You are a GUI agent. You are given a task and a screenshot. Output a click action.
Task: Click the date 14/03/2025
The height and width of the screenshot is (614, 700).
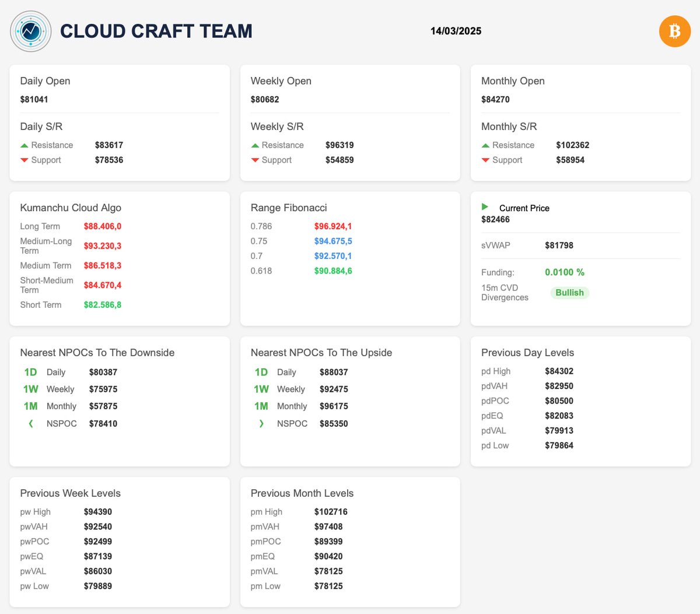pos(456,31)
